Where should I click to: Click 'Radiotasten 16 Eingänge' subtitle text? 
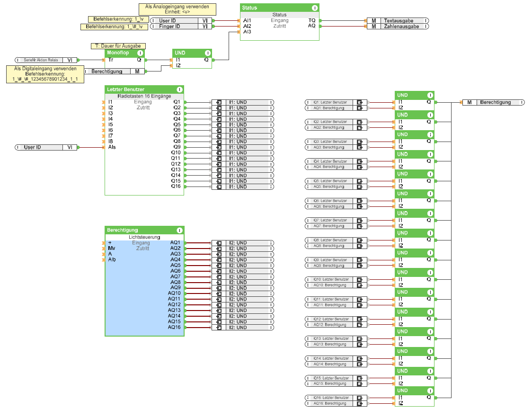point(144,97)
